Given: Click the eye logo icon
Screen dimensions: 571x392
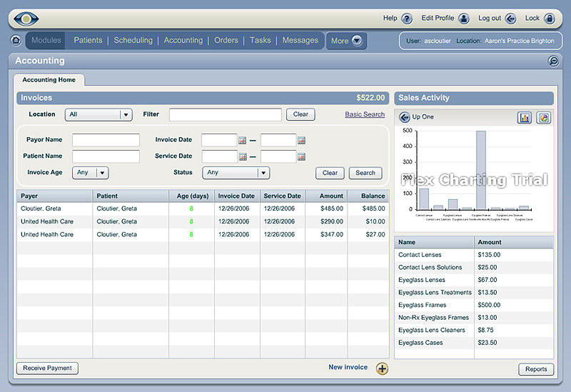Looking at the screenshot, I should (x=26, y=19).
